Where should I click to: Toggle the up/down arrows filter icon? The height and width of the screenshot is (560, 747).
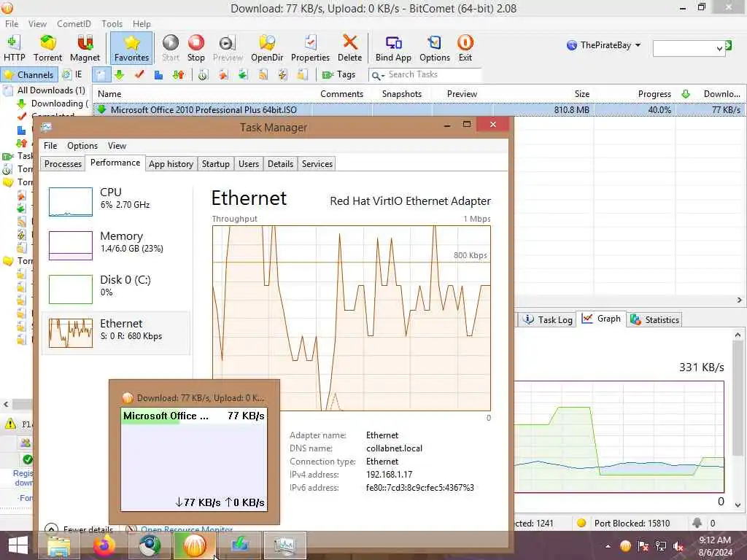coord(179,75)
